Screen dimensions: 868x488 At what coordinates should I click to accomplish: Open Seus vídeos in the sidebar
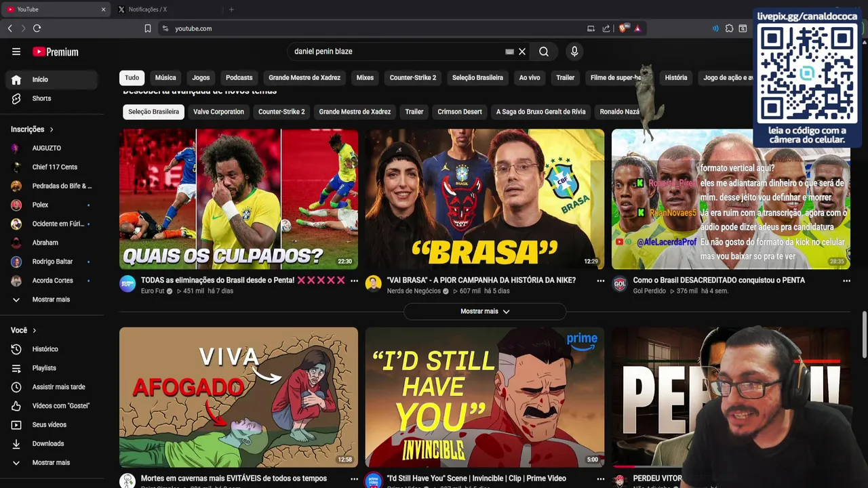[52, 425]
